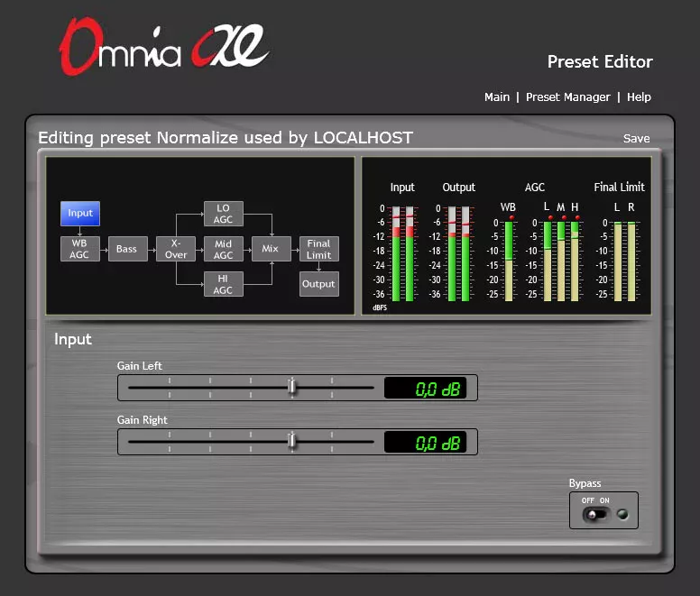Select the Bass block in diagram
700x596 pixels.
click(x=127, y=249)
